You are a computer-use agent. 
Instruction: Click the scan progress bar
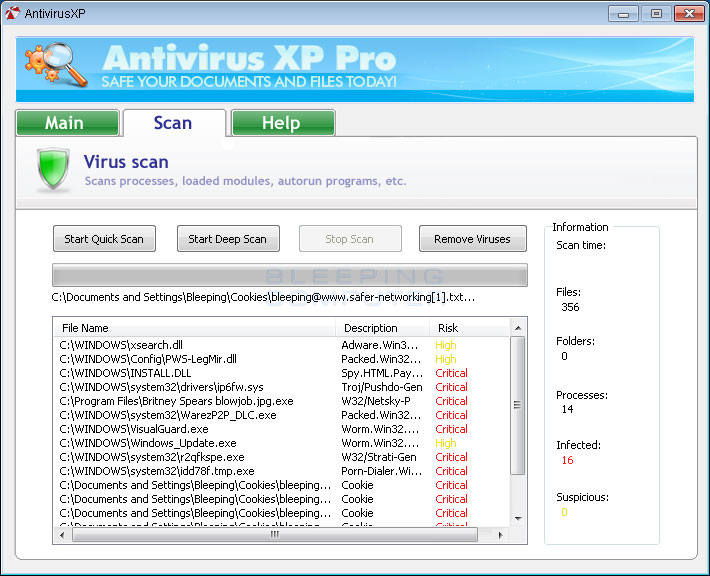tap(289, 275)
